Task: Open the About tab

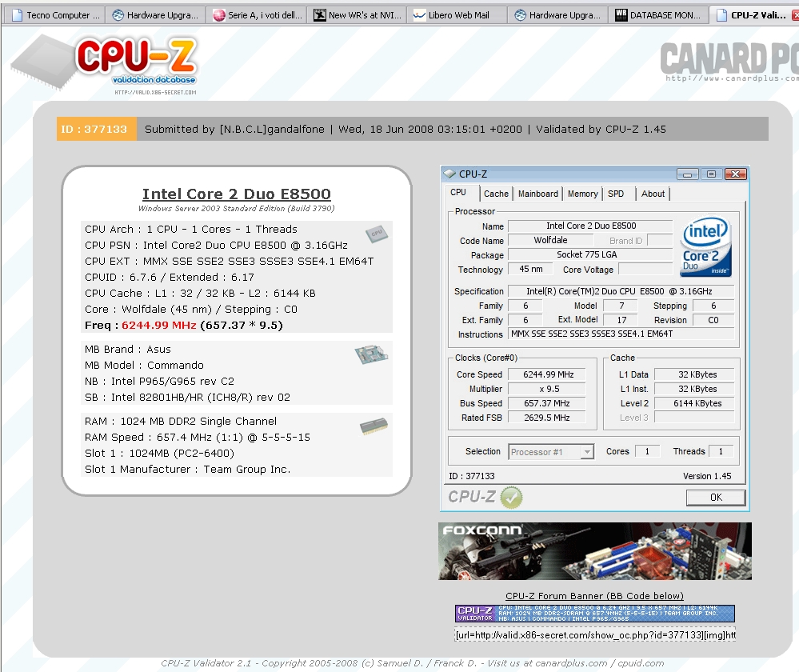Action: (x=653, y=194)
